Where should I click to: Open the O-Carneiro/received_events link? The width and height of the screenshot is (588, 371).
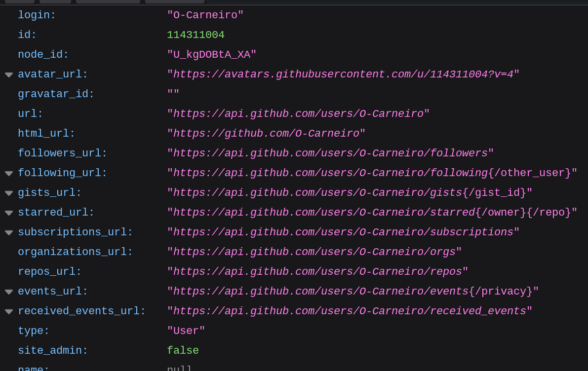coord(350,311)
